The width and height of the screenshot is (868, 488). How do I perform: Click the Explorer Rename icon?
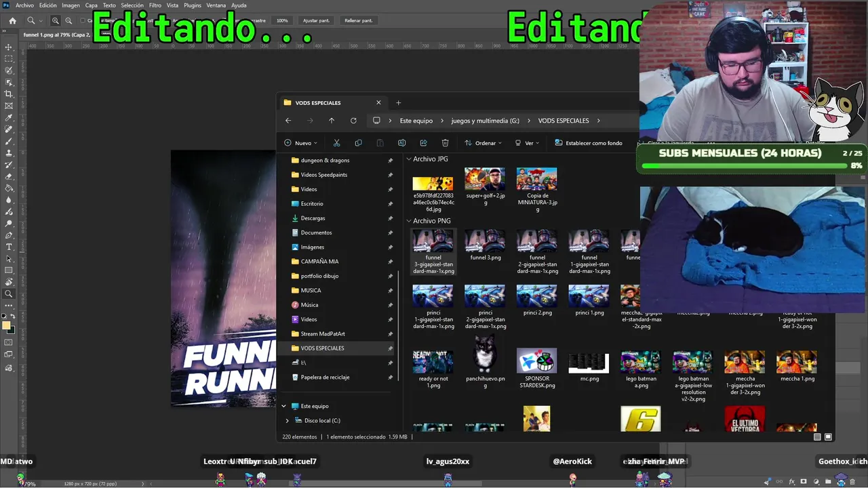[401, 143]
